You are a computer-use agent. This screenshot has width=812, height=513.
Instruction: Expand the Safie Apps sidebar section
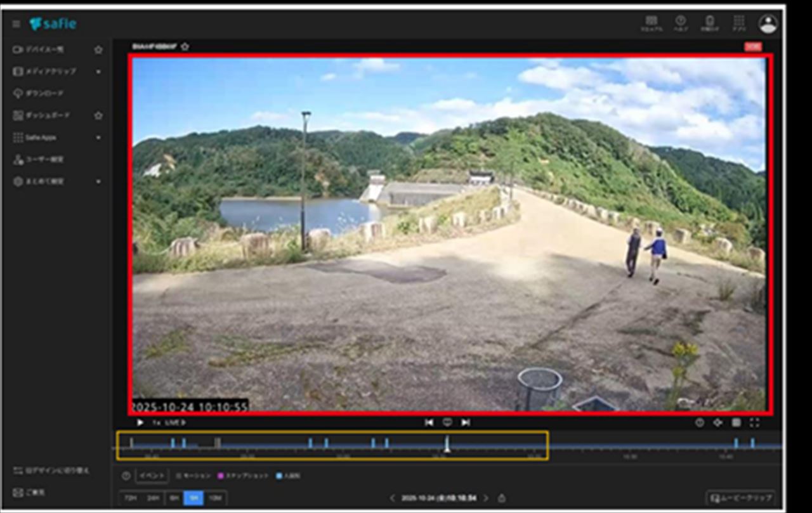[98, 138]
